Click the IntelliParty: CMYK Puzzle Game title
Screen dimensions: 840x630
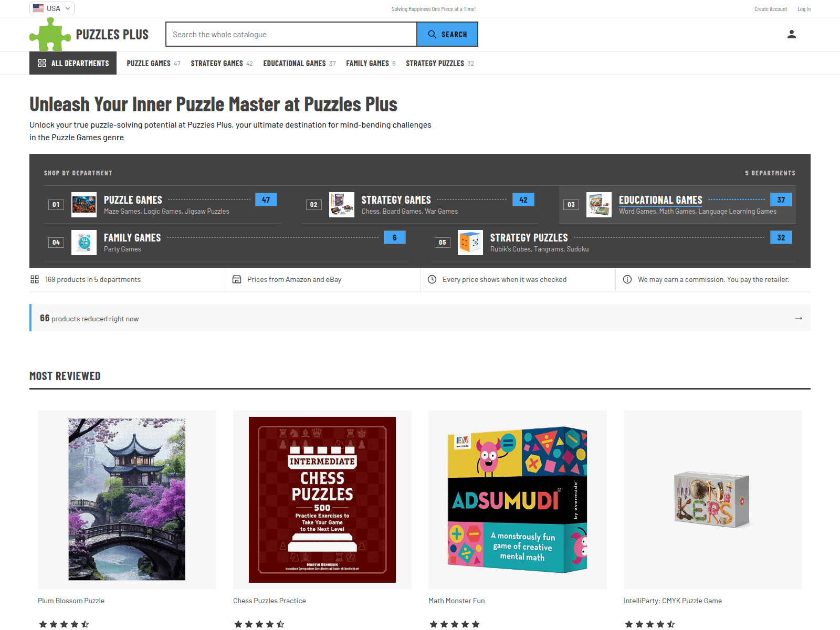pyautogui.click(x=673, y=601)
